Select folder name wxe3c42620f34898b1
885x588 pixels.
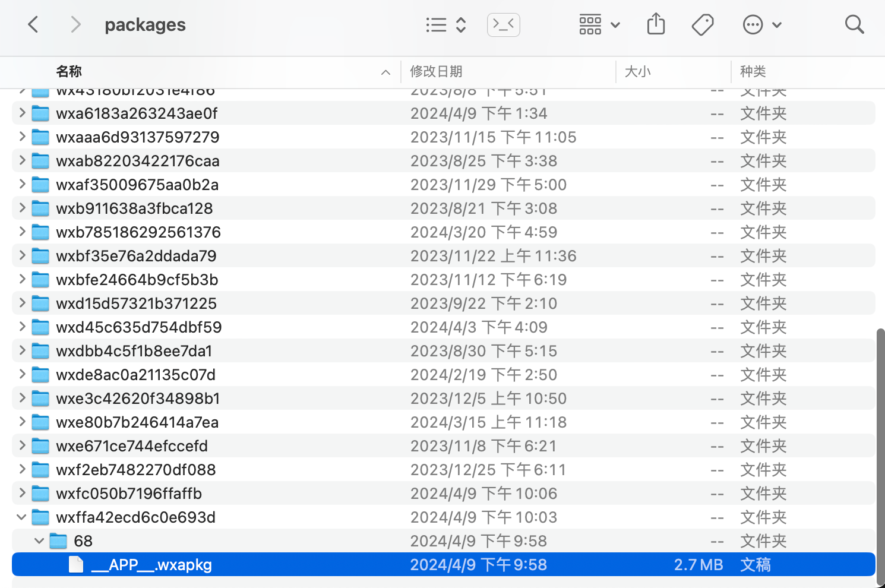click(x=138, y=399)
